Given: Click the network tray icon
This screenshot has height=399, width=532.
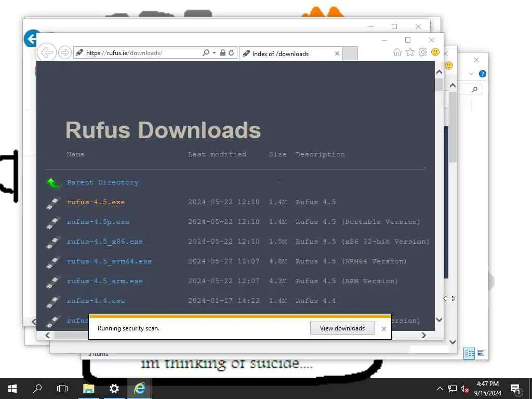Looking at the screenshot, I should pyautogui.click(x=453, y=389).
